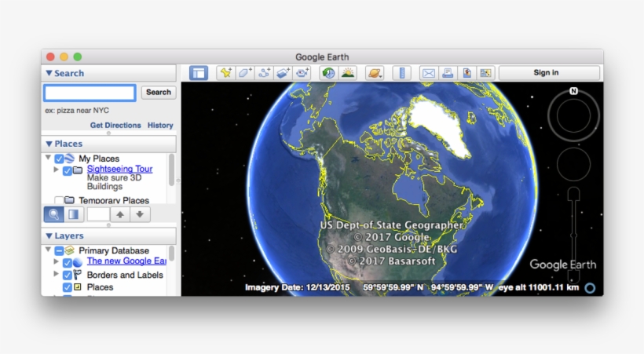Select the Add Path tool
This screenshot has height=354, width=644.
[x=264, y=73]
